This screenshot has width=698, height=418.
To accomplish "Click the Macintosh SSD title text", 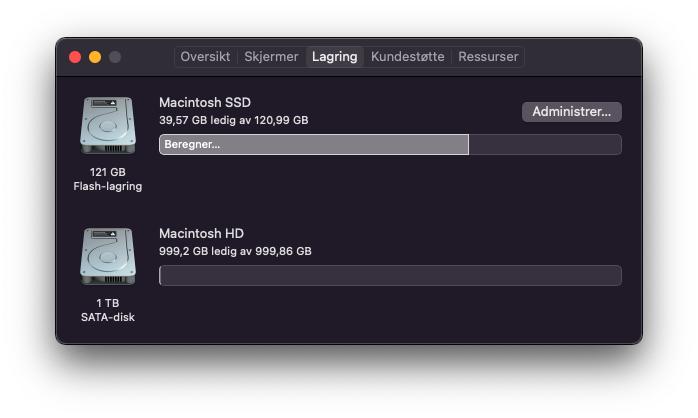I will point(205,102).
